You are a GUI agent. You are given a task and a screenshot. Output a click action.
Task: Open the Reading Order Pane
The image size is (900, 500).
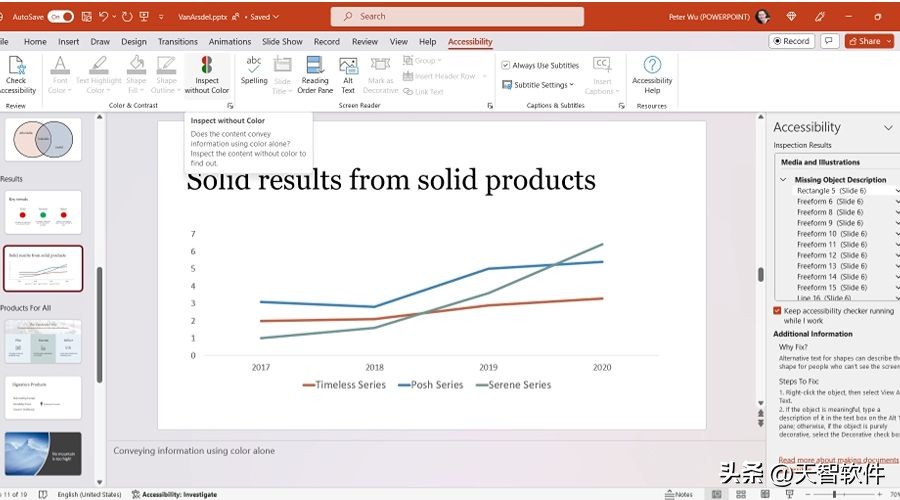(x=315, y=75)
